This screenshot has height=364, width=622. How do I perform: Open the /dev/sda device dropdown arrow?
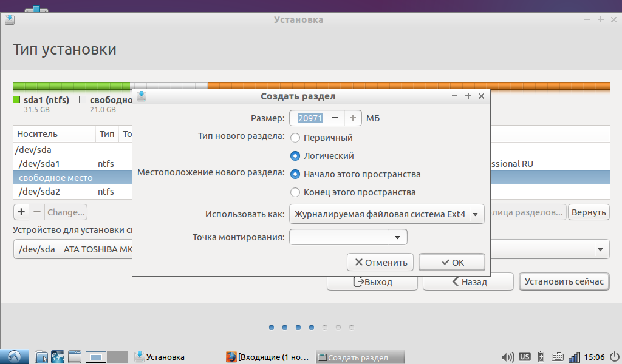(x=600, y=249)
